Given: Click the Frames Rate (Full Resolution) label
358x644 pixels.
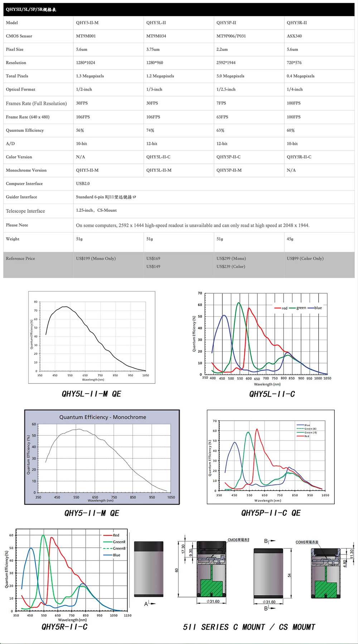Looking at the screenshot, I should [36, 104].
